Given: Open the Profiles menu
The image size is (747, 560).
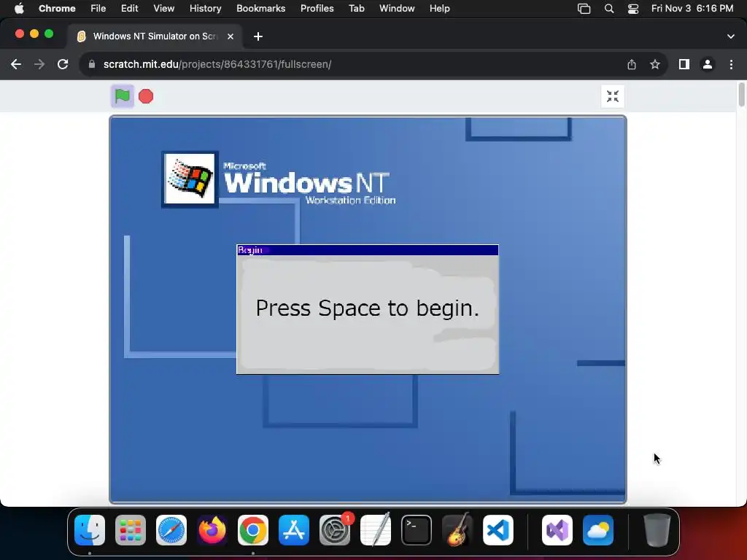Looking at the screenshot, I should (x=317, y=9).
